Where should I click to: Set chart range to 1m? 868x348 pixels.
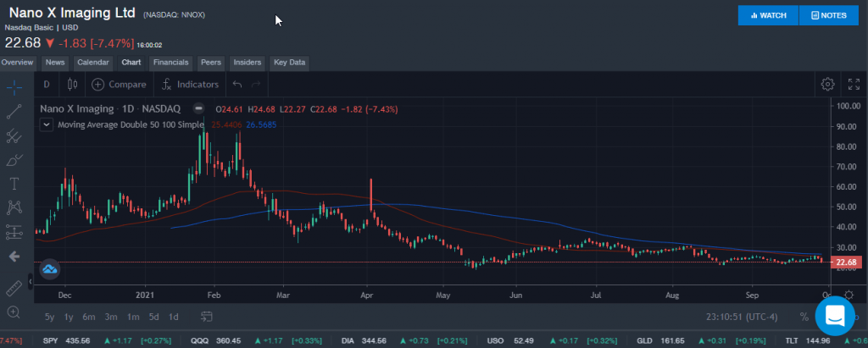tap(133, 317)
